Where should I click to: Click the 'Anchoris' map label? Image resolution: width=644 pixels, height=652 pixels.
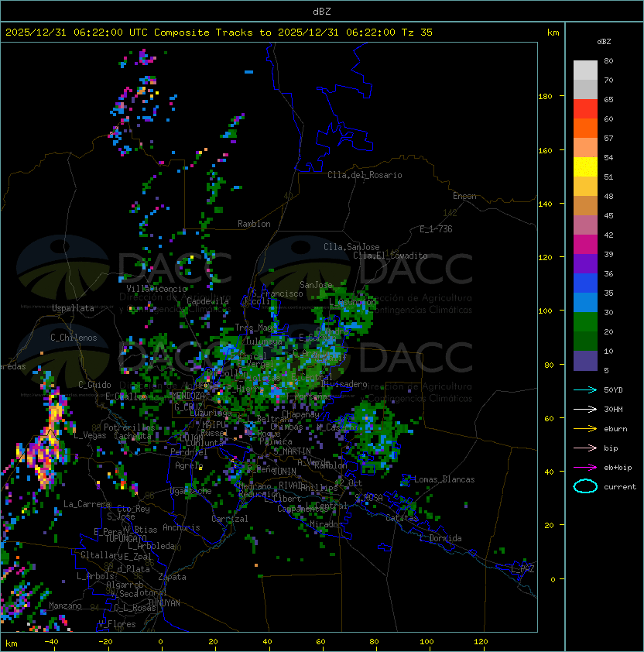coord(181,527)
